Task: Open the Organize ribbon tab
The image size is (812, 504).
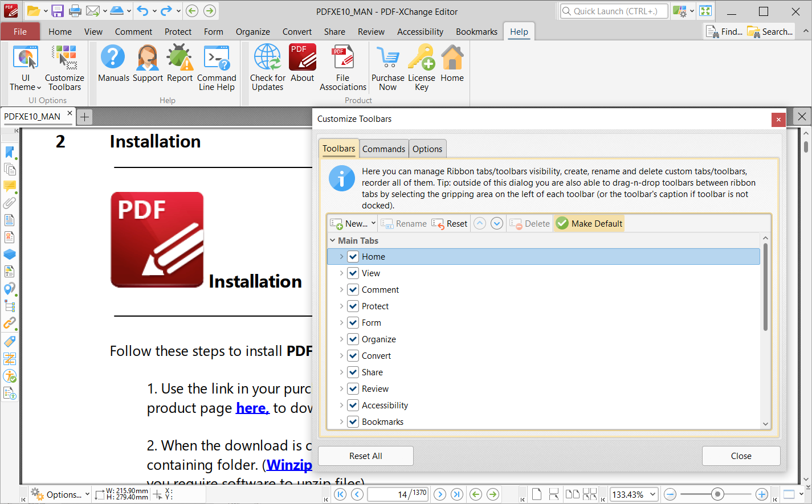Action: click(252, 32)
